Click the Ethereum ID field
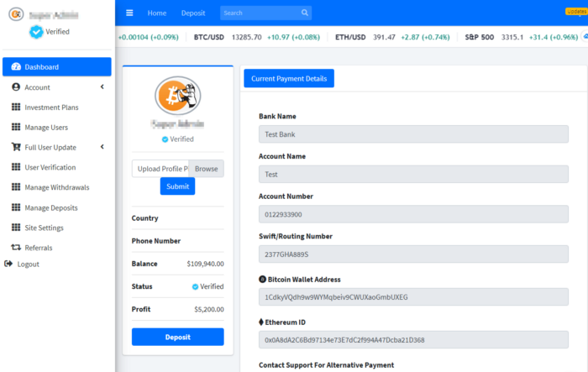The height and width of the screenshot is (372, 588). [x=413, y=340]
